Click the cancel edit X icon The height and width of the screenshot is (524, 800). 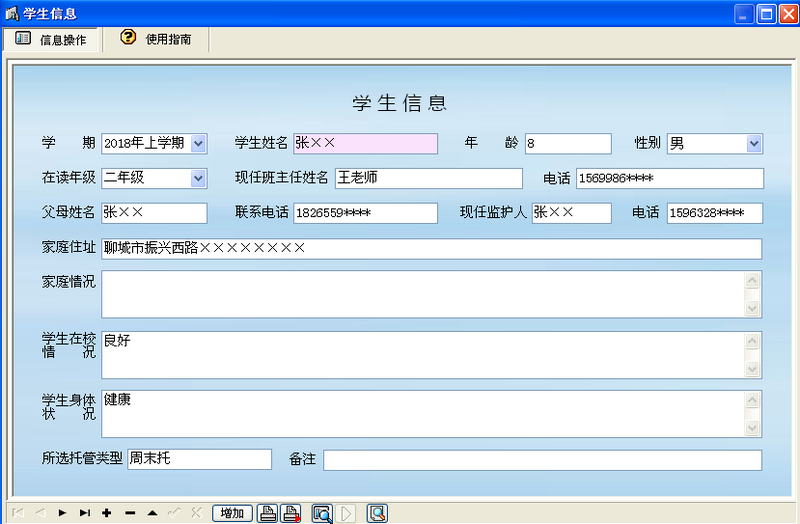196,513
